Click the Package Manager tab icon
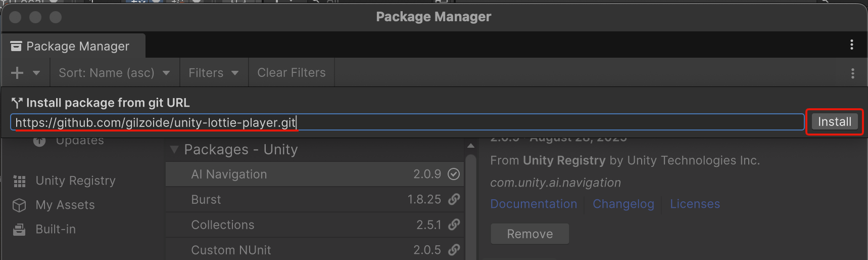This screenshot has width=868, height=260. click(x=16, y=46)
